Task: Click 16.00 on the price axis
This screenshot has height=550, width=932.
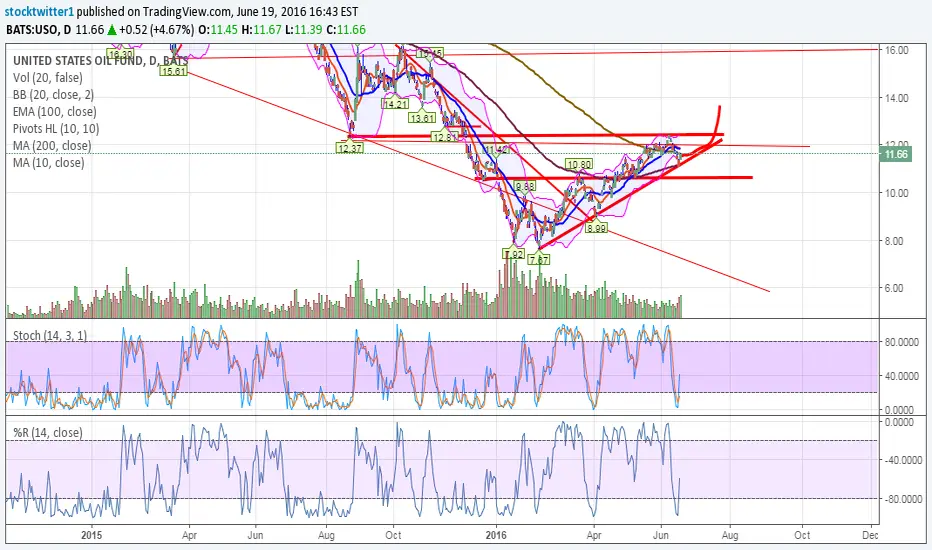Action: [896, 51]
